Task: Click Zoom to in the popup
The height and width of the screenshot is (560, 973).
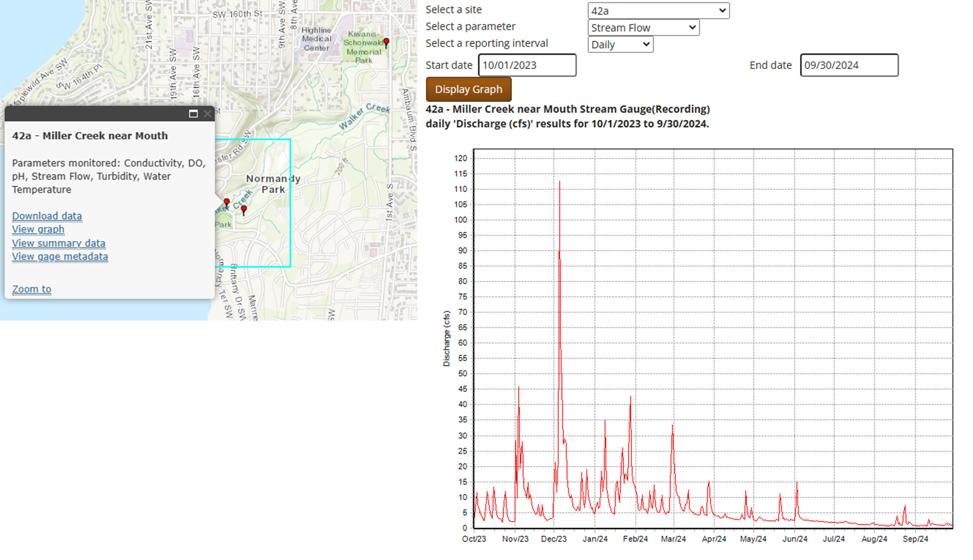Action: point(31,289)
